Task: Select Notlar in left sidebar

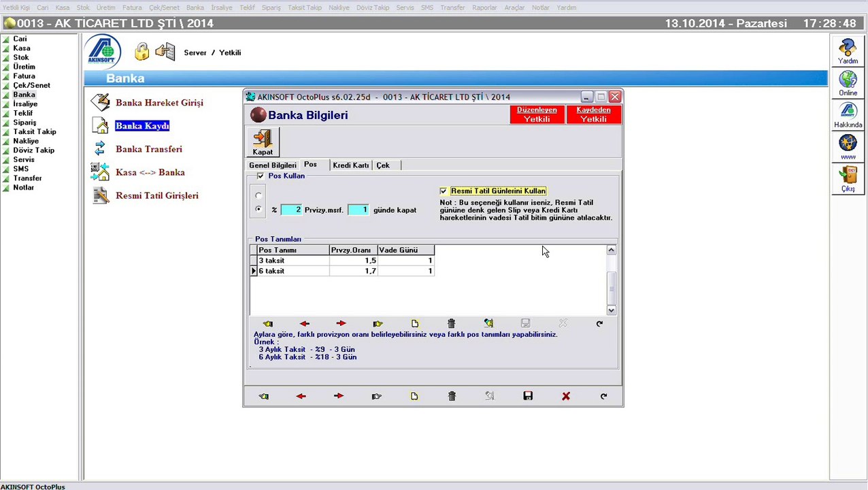Action: (23, 187)
